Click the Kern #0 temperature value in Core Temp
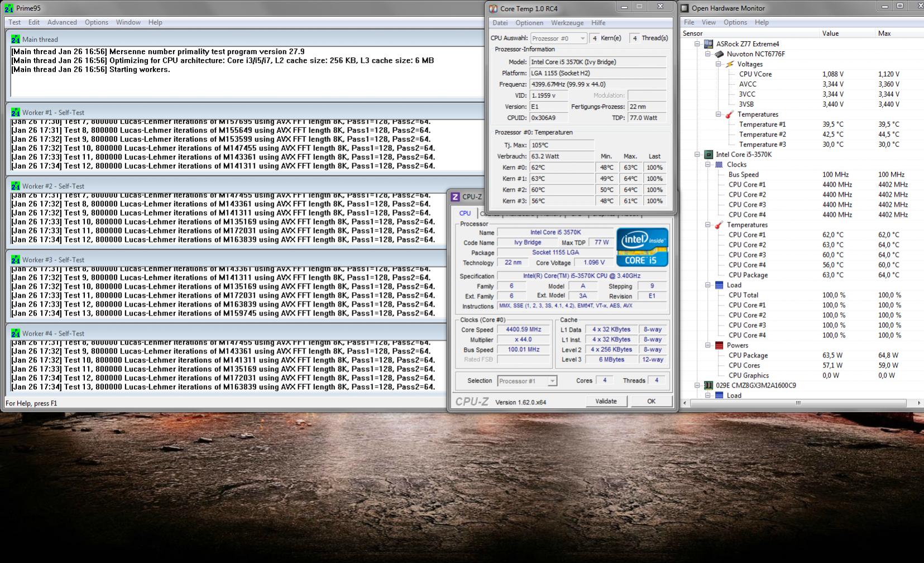924x563 pixels. (x=562, y=168)
